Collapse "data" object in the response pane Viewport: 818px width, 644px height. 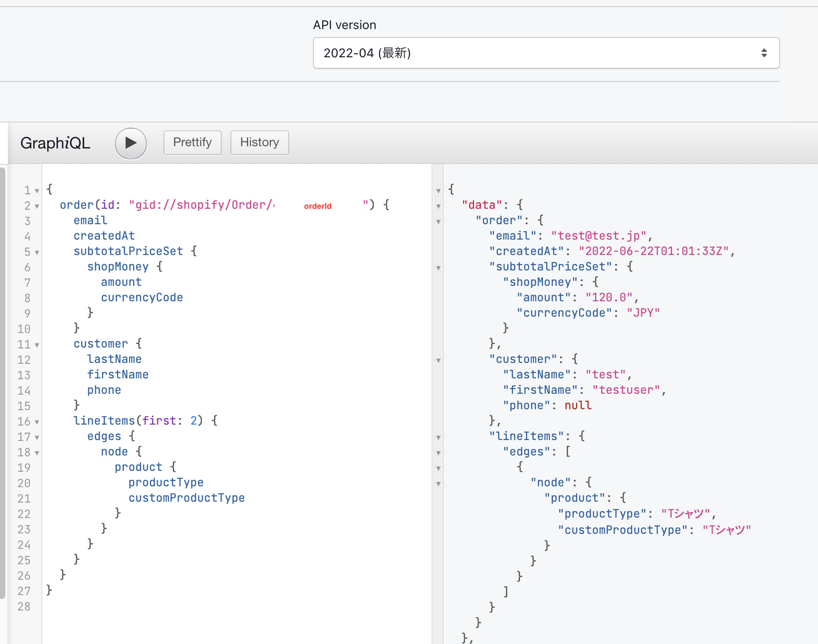[439, 206]
